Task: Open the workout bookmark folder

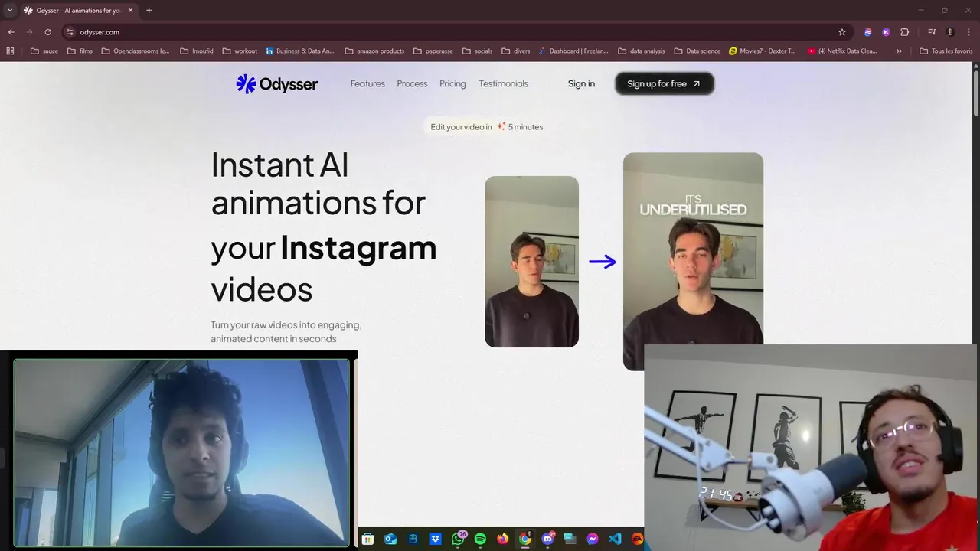Action: (x=240, y=51)
